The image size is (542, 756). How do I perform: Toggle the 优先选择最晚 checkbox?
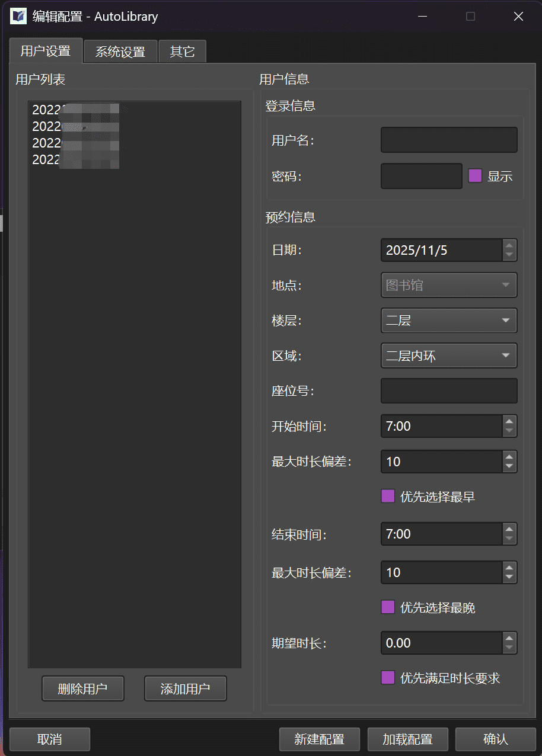coord(388,607)
